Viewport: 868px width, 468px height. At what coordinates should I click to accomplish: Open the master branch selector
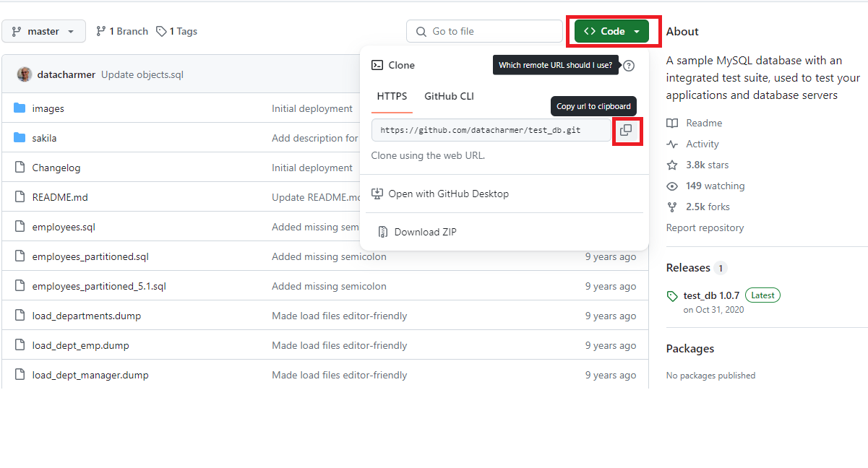pos(43,31)
